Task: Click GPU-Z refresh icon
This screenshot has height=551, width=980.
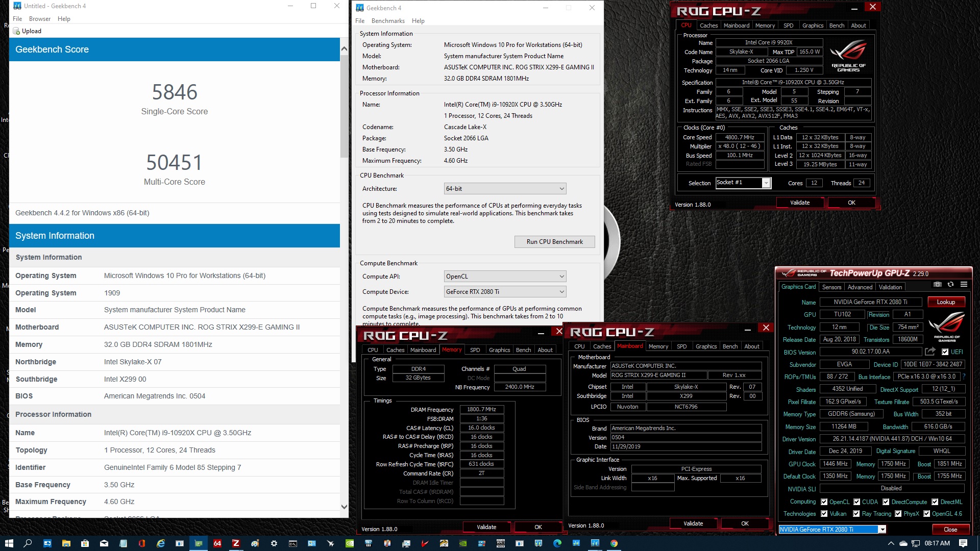Action: tap(950, 284)
